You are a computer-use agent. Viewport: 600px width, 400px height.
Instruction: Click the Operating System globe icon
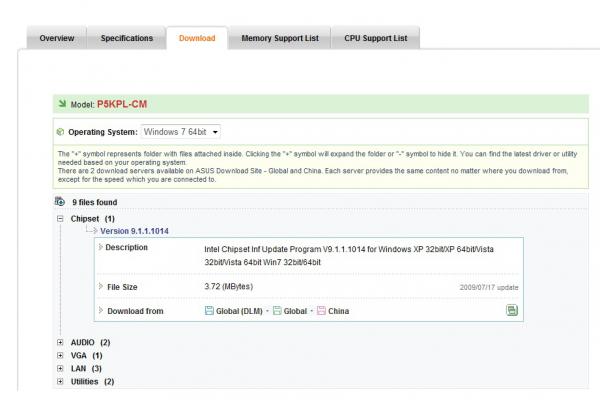(x=60, y=132)
